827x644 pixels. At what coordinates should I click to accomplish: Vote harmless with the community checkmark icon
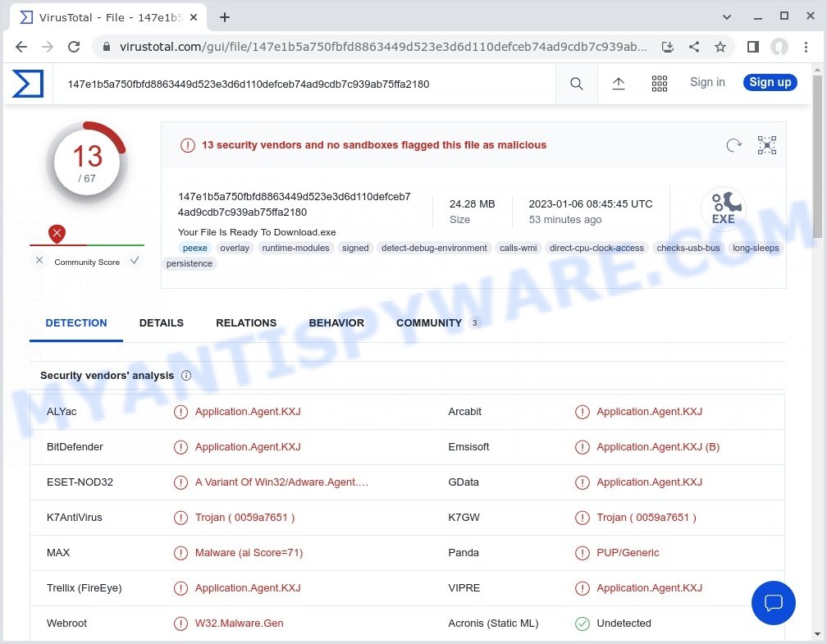click(x=135, y=260)
